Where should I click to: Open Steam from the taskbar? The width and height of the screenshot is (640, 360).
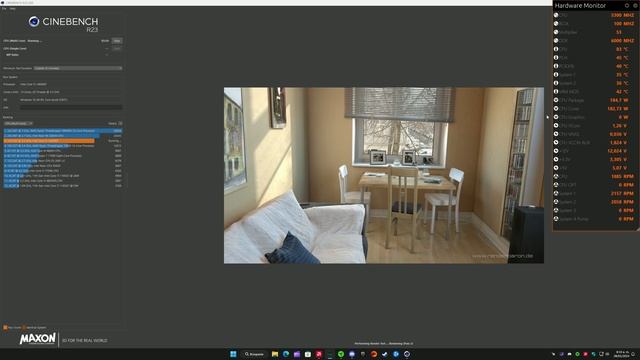coord(384,354)
